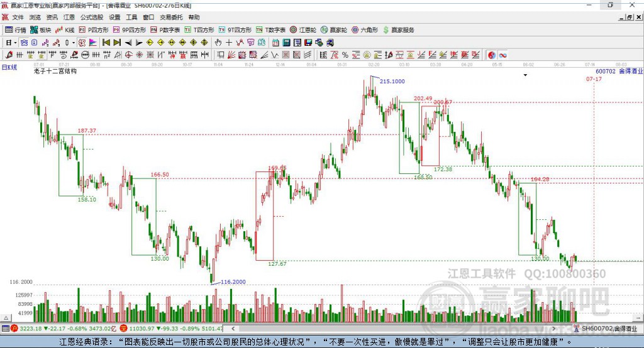Open the 浏览 menu
Viewport: 644px width, 348px height.
tap(35, 17)
